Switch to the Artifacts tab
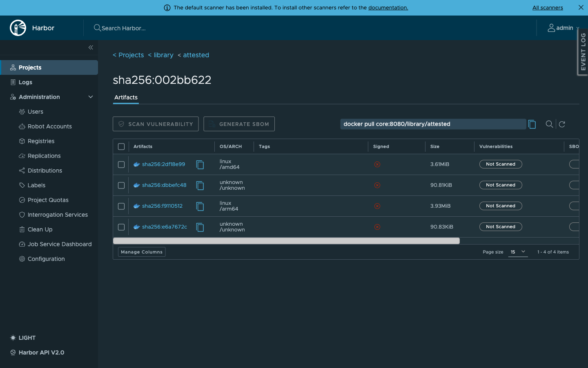Viewport: 588px width, 368px height. 126,97
